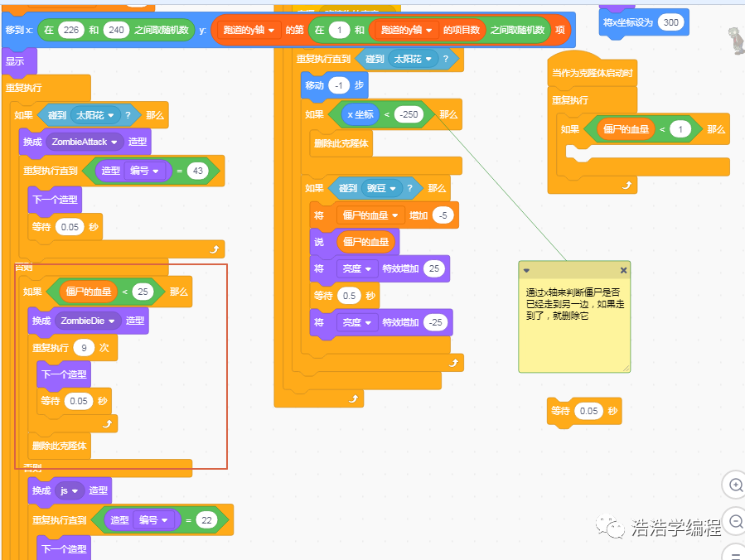745x560 pixels.
Task: Select the 僵尸的血量 reporter in < 25 condition
Action: point(89,292)
